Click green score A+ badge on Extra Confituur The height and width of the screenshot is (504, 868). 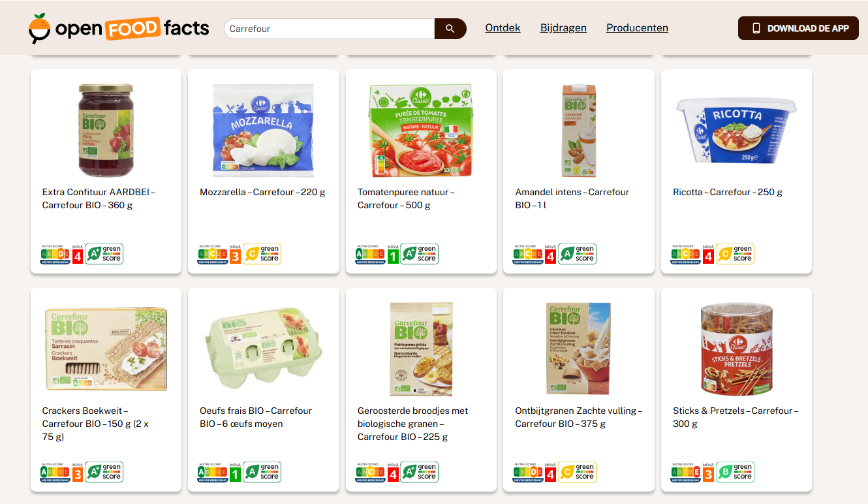(104, 254)
